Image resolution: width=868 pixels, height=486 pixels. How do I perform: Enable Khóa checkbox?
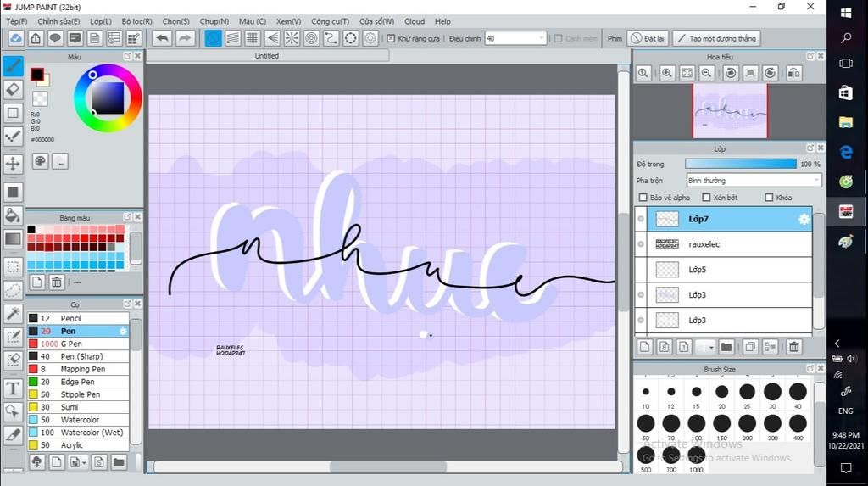tap(769, 198)
